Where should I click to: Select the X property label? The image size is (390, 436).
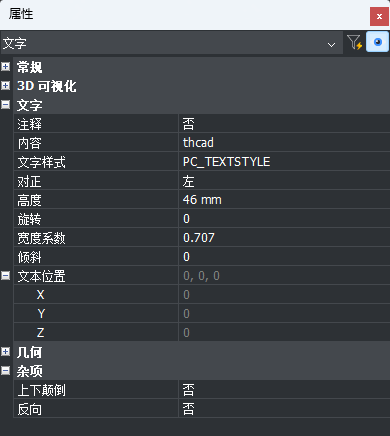click(40, 295)
